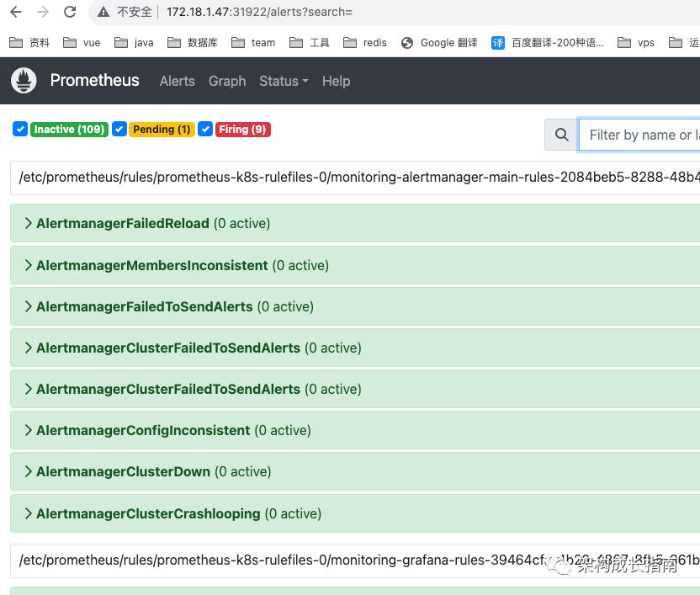Click the yellow Pending (1) badge
Screen dimensions: 700x595
(162, 129)
